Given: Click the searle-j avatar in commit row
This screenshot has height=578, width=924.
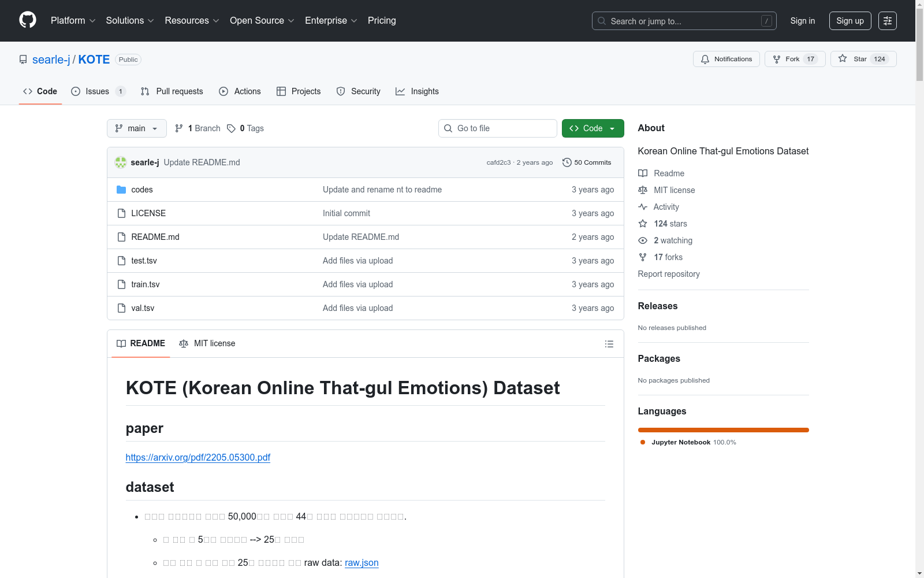Looking at the screenshot, I should click(121, 162).
